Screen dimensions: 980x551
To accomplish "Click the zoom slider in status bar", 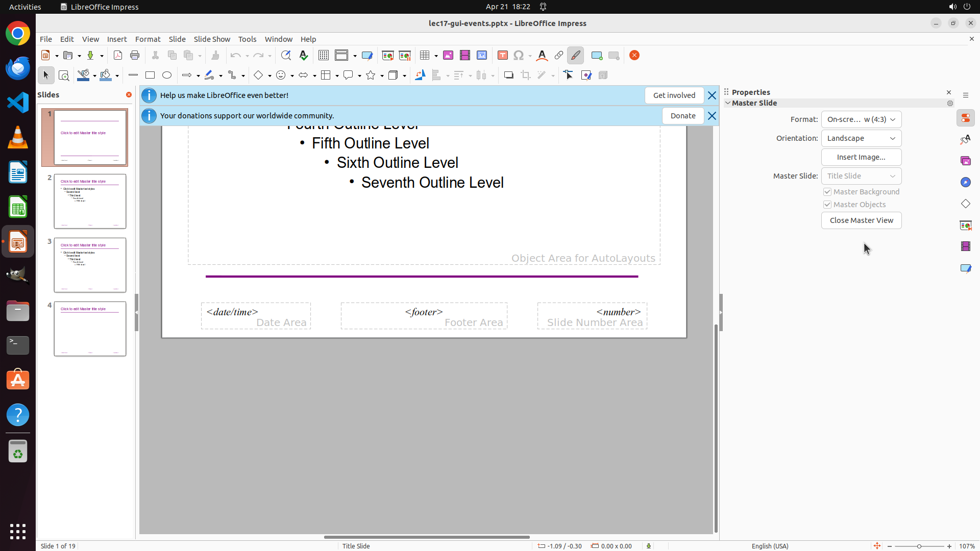I will point(919,546).
